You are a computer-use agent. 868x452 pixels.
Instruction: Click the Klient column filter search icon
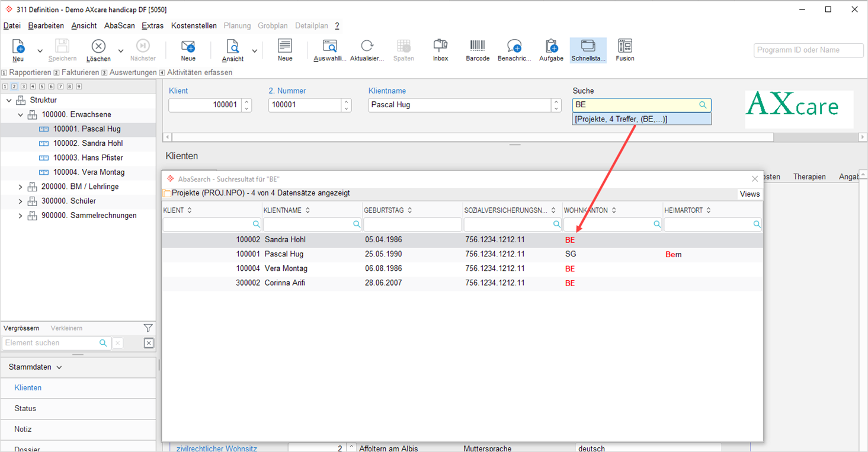(257, 225)
